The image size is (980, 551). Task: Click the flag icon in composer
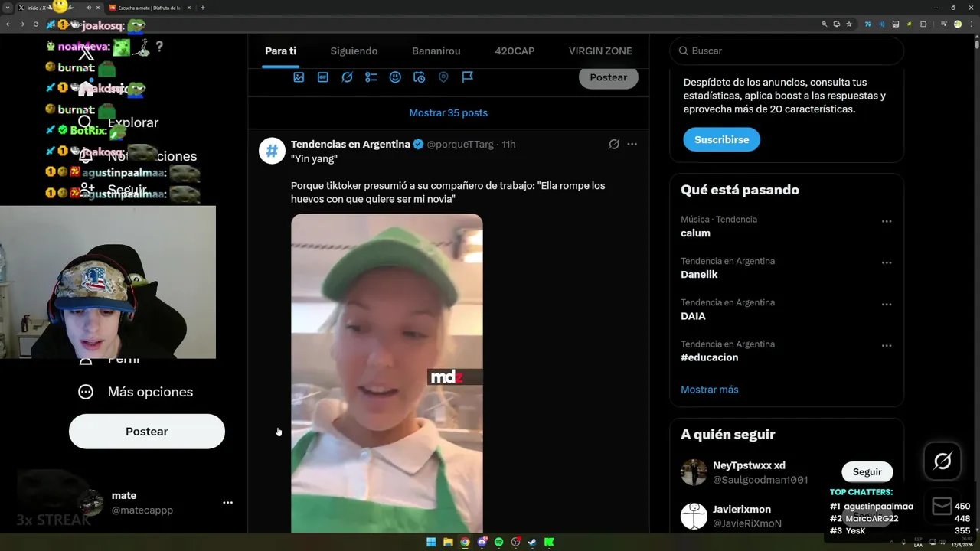tap(467, 77)
